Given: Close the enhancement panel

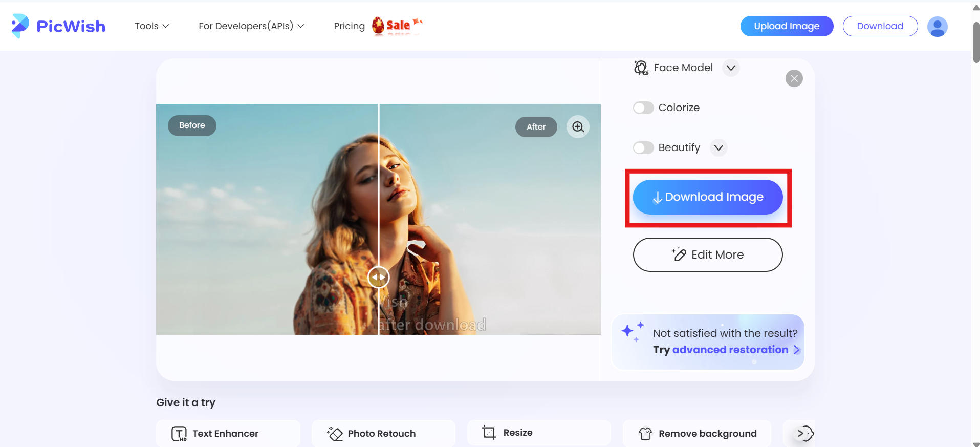Looking at the screenshot, I should coord(794,78).
